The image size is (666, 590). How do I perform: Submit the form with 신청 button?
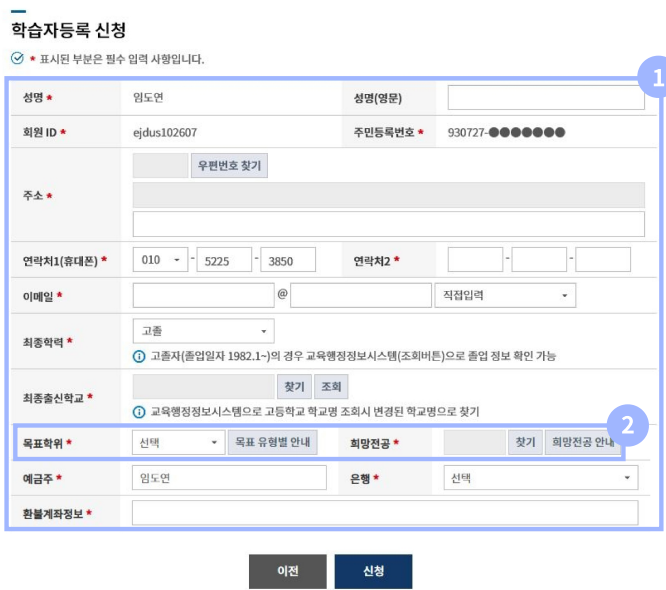click(x=373, y=571)
